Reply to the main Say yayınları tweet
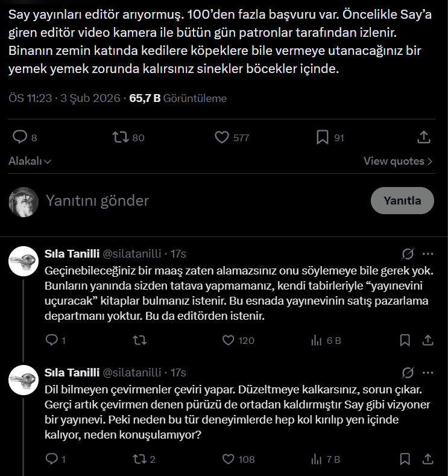Viewport: 448px width, 476px height. coord(21,138)
